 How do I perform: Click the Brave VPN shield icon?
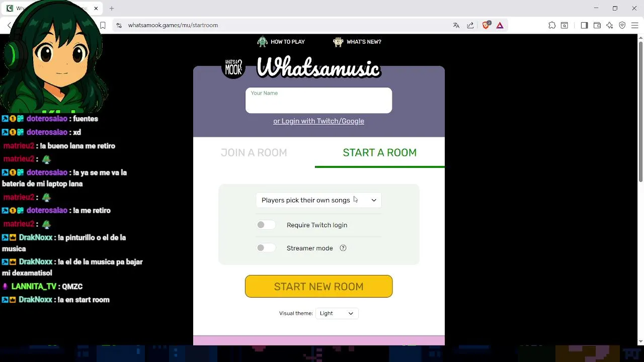click(x=622, y=25)
